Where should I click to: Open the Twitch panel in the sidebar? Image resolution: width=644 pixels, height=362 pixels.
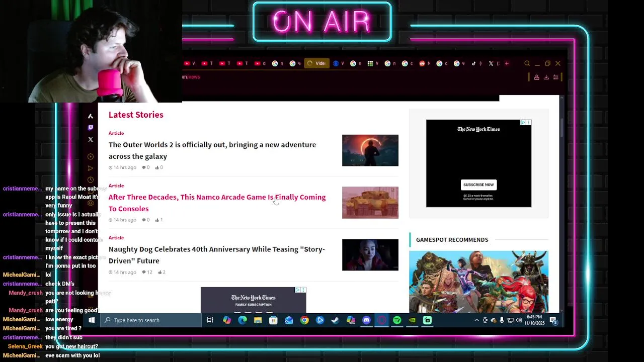91,128
